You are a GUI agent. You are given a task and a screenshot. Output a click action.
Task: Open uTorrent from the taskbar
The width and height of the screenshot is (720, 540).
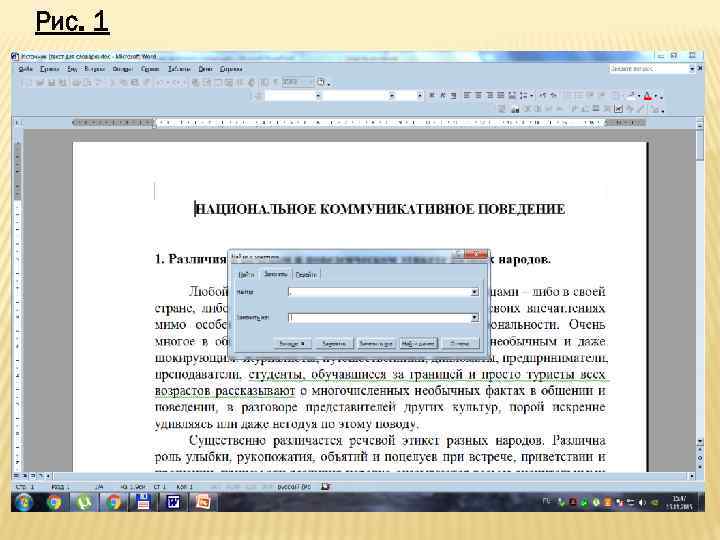pos(83,502)
